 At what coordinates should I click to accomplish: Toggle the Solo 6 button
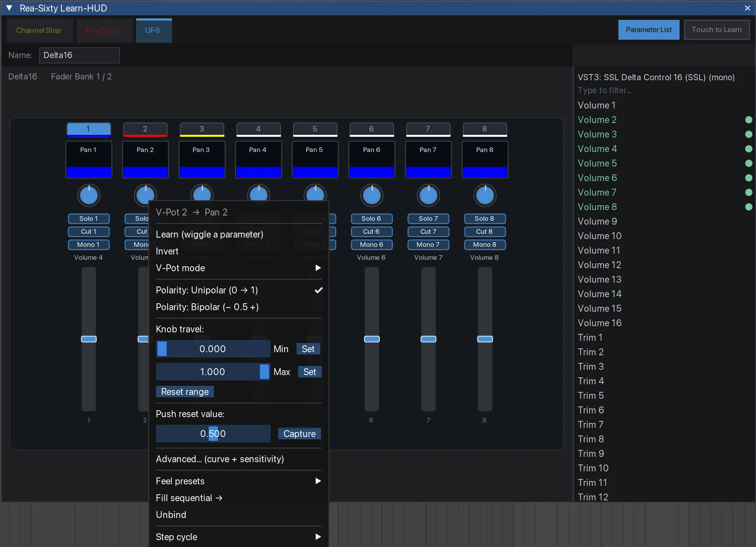372,218
